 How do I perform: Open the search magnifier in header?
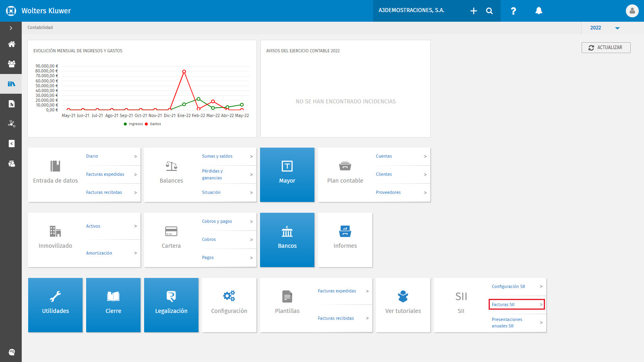coord(489,11)
